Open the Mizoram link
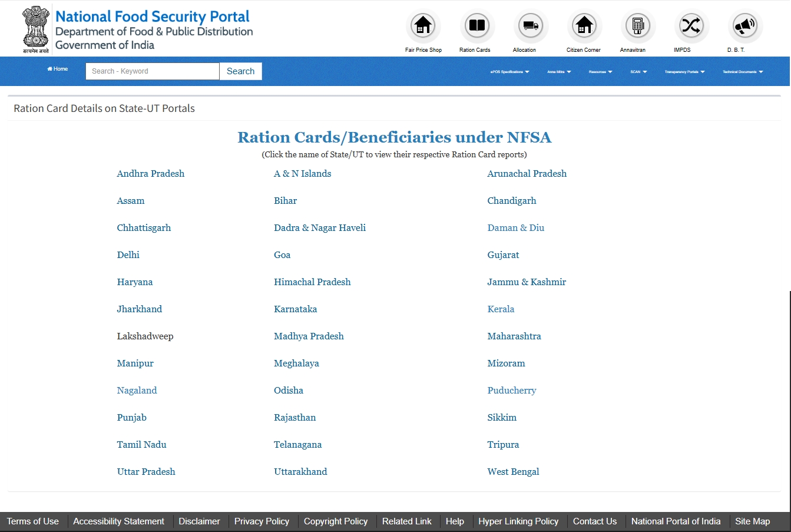Image resolution: width=791 pixels, height=532 pixels. (x=506, y=364)
